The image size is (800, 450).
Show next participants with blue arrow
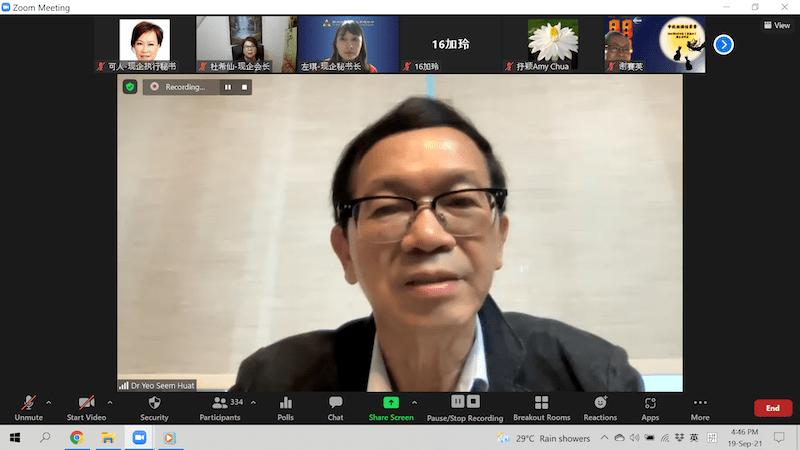pyautogui.click(x=724, y=45)
